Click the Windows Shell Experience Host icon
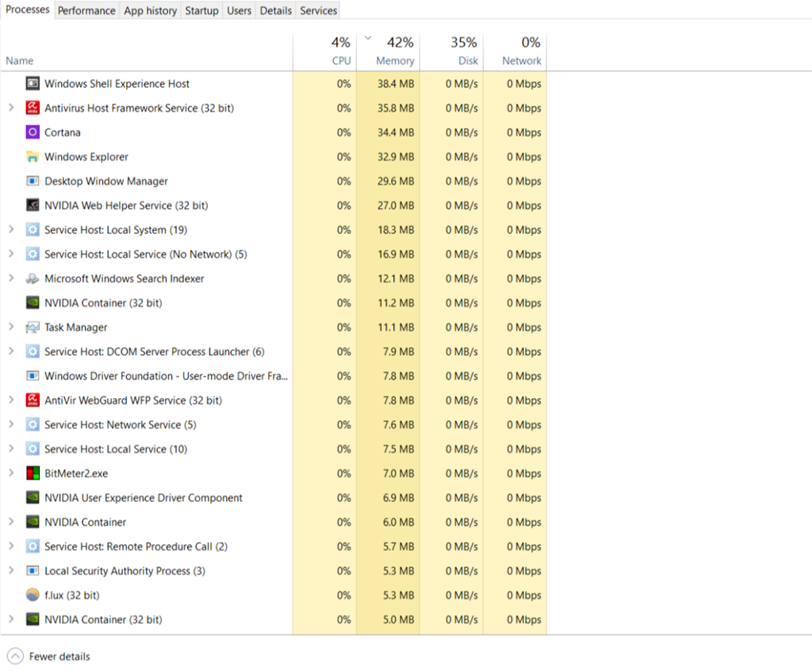This screenshot has height=671, width=812. (x=33, y=83)
